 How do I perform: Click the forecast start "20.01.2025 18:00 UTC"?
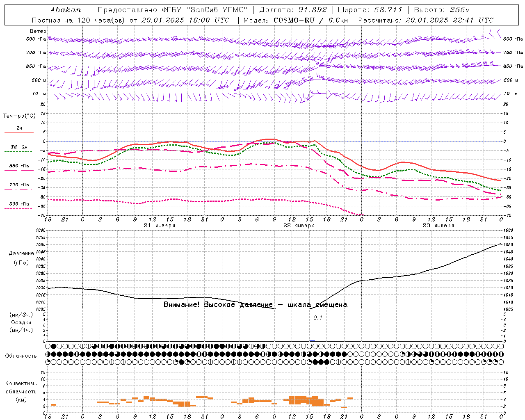(185, 20)
